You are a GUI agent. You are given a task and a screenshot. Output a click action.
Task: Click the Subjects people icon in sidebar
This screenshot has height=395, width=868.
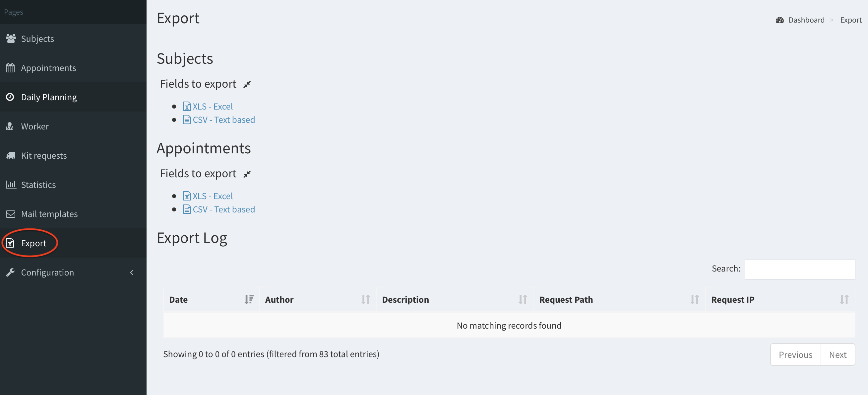(11, 39)
